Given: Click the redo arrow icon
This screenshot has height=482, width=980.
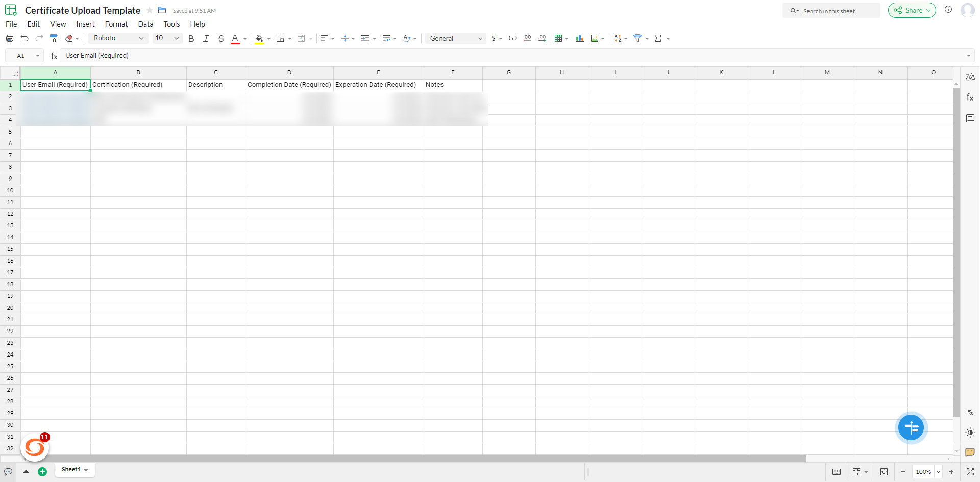Looking at the screenshot, I should point(39,38).
